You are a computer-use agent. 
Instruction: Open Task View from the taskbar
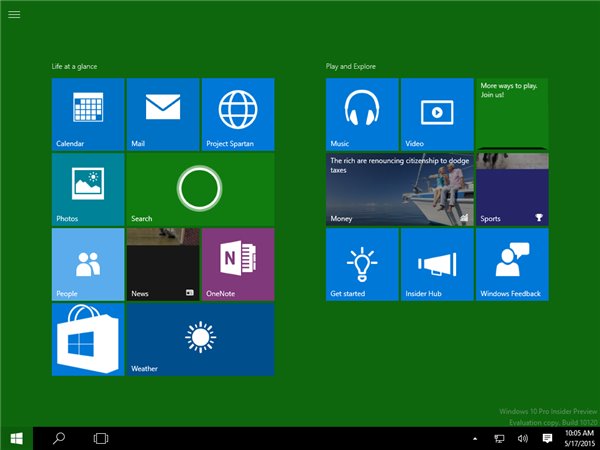tap(100, 438)
